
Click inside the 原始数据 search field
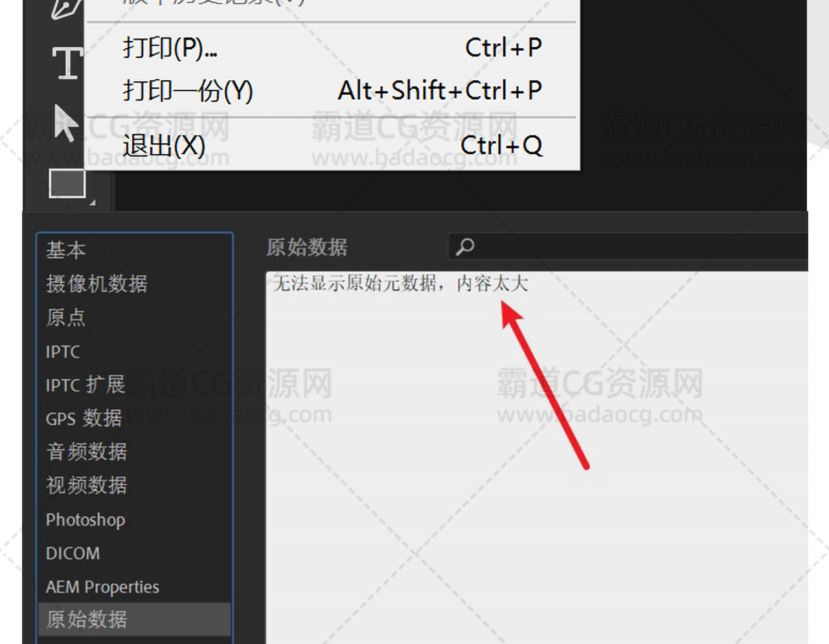click(x=628, y=247)
